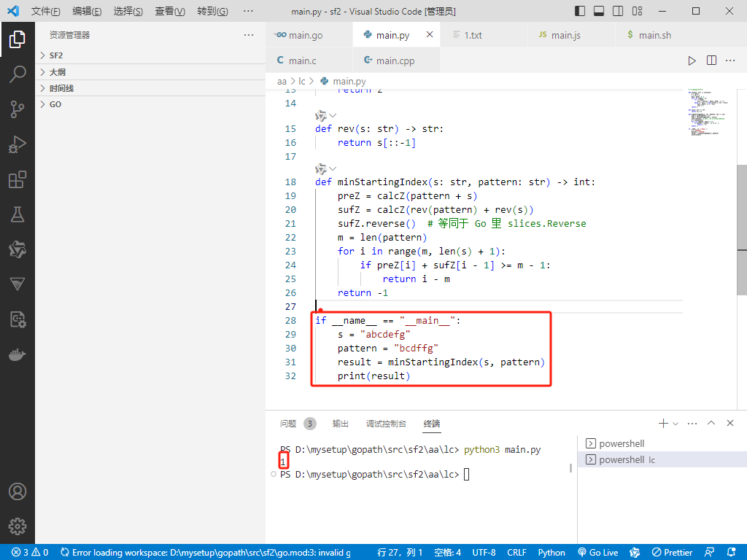
Task: Add a new terminal with plus icon
Action: tap(662, 424)
